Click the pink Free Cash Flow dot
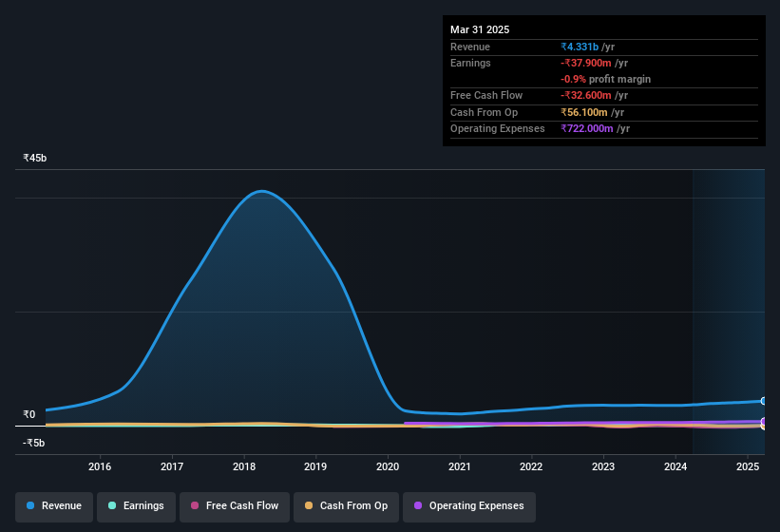Viewport: 780px width, 532px height. click(x=195, y=505)
